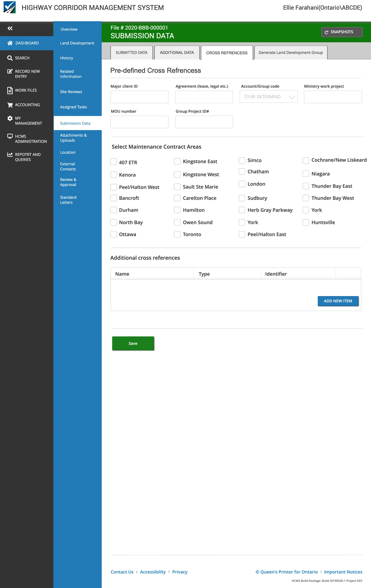Click the Identifier column header
Screen dimensions: 371x588
[x=298, y=274]
